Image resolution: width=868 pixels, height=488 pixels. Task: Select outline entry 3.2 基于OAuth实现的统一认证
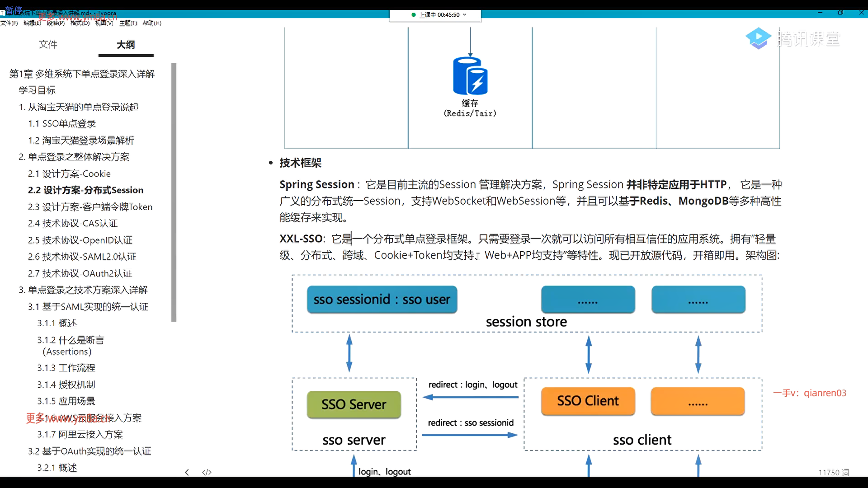89,451
